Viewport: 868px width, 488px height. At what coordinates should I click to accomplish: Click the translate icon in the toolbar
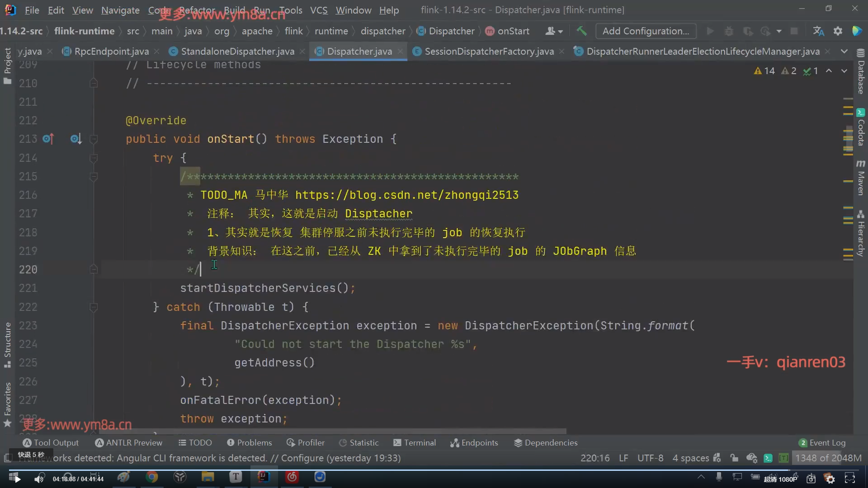pos(818,31)
